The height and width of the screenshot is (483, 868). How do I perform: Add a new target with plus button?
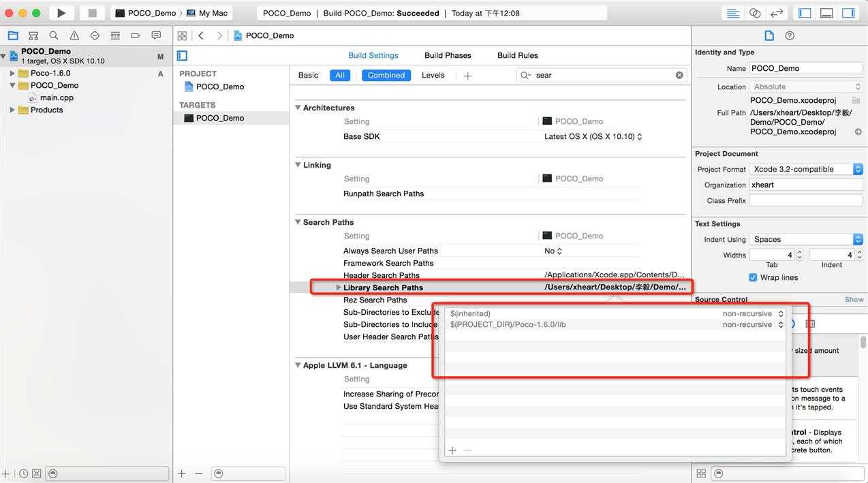coord(182,473)
